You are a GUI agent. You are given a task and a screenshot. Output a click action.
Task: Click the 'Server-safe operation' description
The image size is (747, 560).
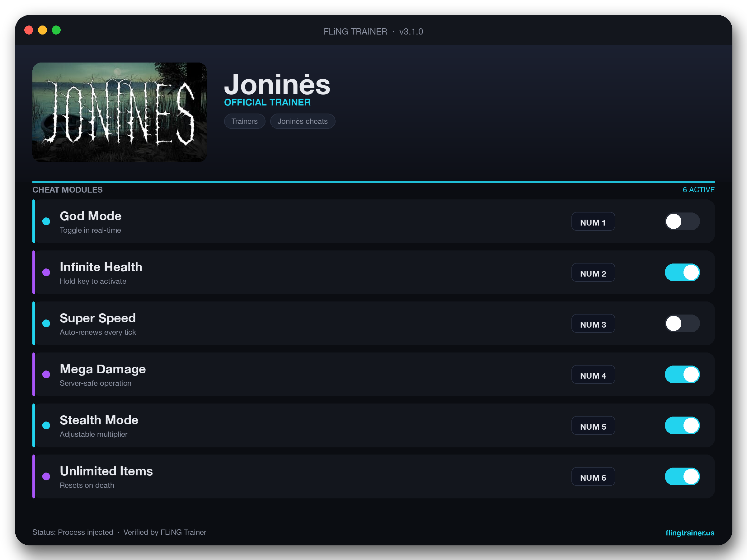(x=96, y=383)
